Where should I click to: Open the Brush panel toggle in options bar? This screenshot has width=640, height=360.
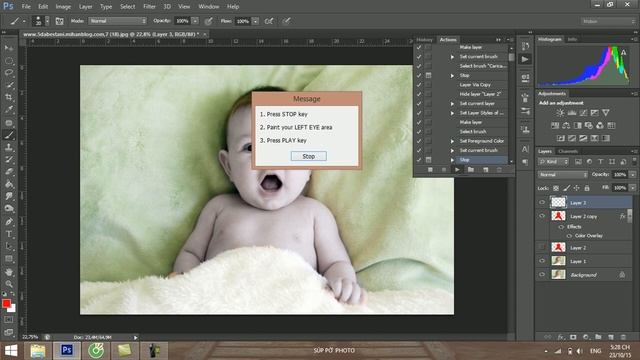(x=60, y=21)
